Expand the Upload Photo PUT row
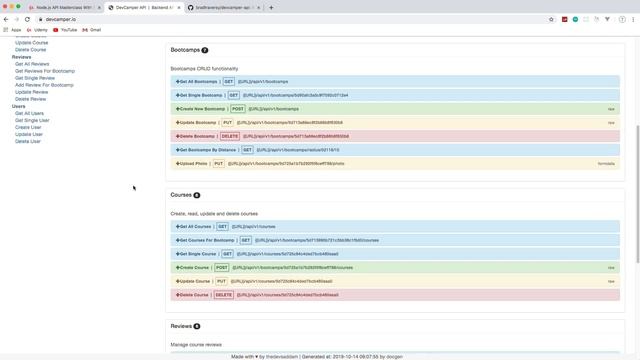Image resolution: width=640 pixels, height=360 pixels. [x=395, y=163]
